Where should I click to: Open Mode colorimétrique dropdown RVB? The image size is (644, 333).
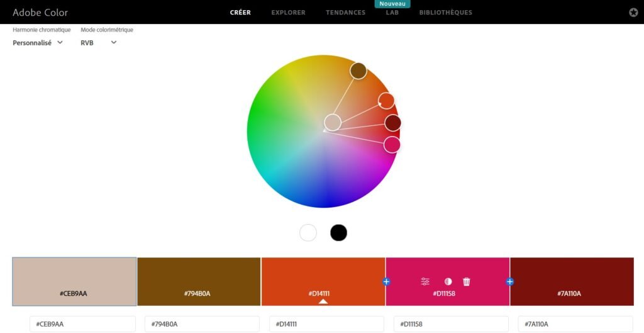coord(98,43)
